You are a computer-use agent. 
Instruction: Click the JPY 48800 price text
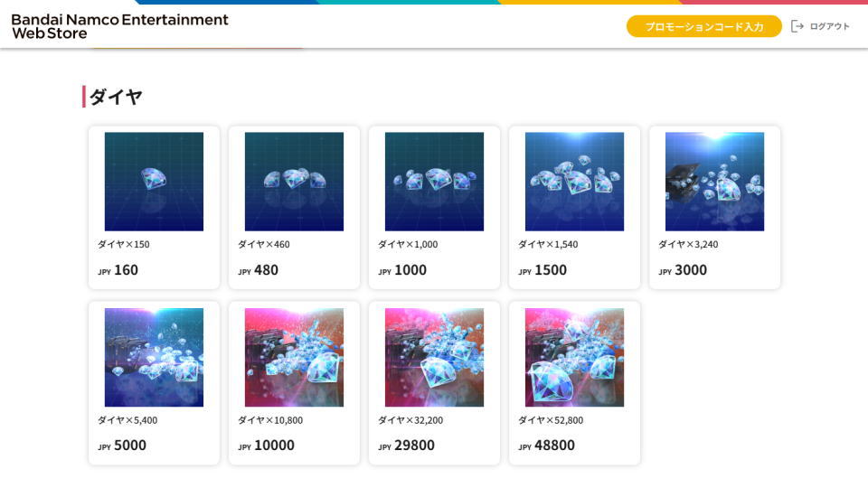click(546, 446)
